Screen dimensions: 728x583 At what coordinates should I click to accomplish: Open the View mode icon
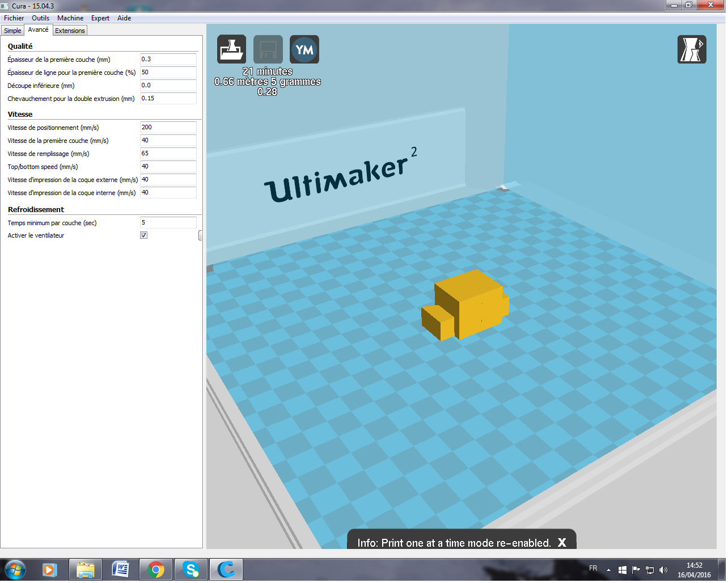pos(692,49)
